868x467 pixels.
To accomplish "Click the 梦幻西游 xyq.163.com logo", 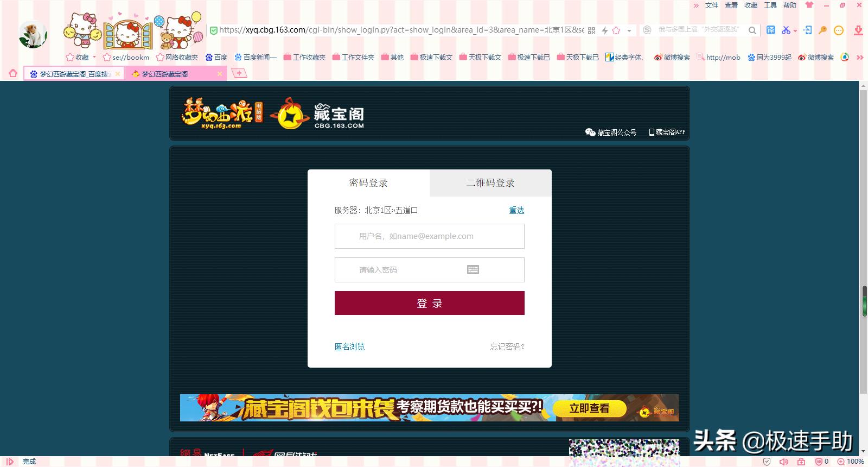I will pyautogui.click(x=221, y=113).
